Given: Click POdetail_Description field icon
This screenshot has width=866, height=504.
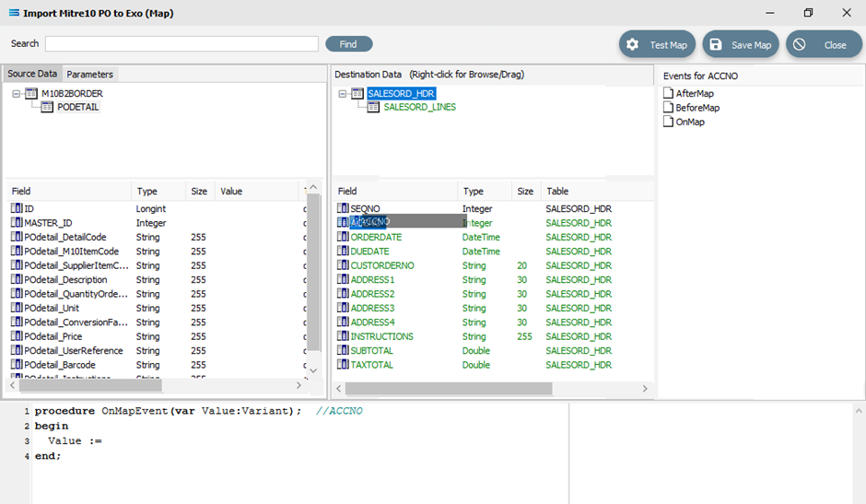Looking at the screenshot, I should (17, 279).
